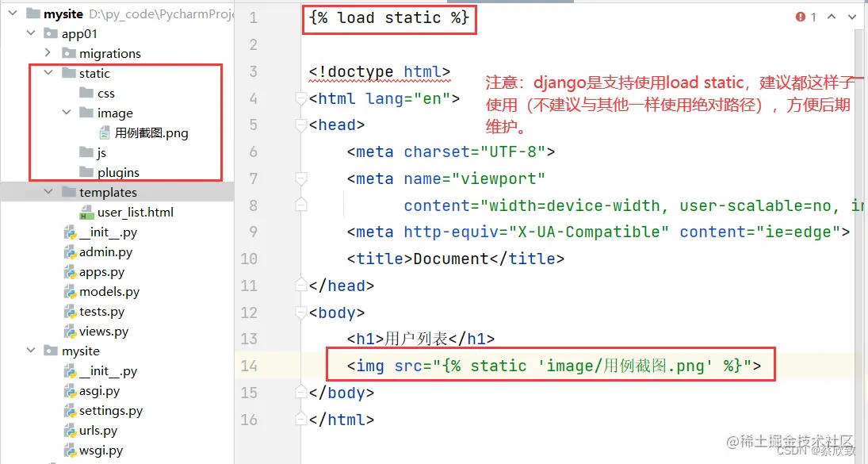Click the img src static tag line
This screenshot has height=464, width=868.
coord(553,366)
